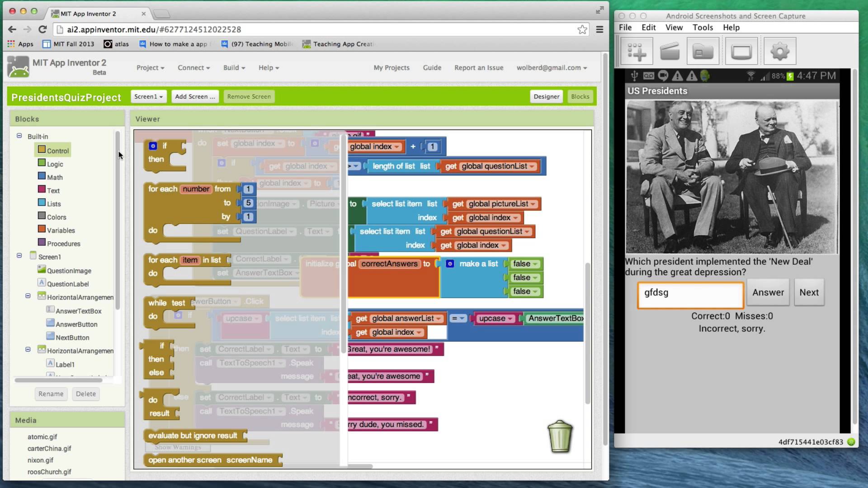Screen dimensions: 868x488
Task: Click the add-device icon in Android Screenshots toolbar
Action: coord(637,52)
